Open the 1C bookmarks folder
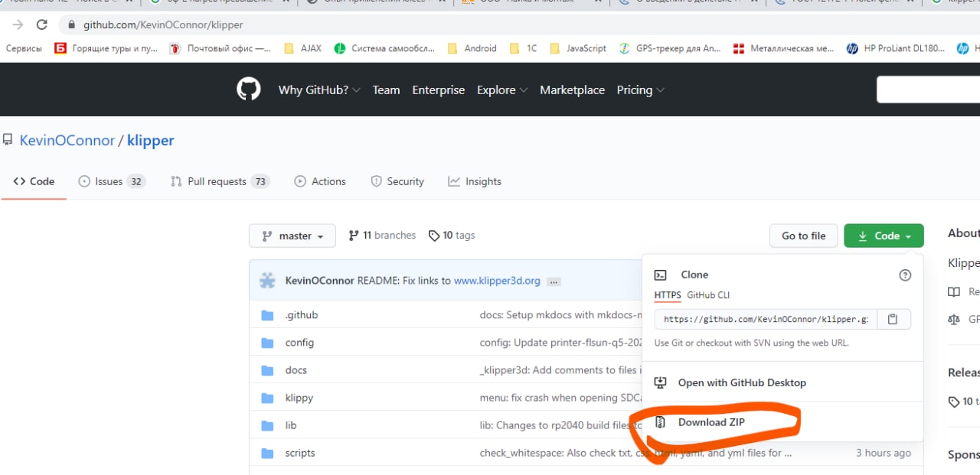Viewport: 980px width, 475px height. coord(523,48)
